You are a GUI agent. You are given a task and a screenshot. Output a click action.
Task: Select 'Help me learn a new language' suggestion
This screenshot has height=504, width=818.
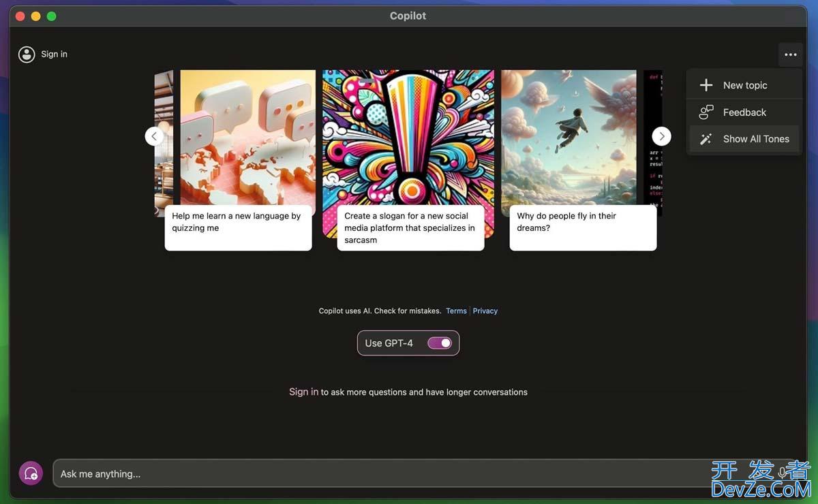coord(238,228)
